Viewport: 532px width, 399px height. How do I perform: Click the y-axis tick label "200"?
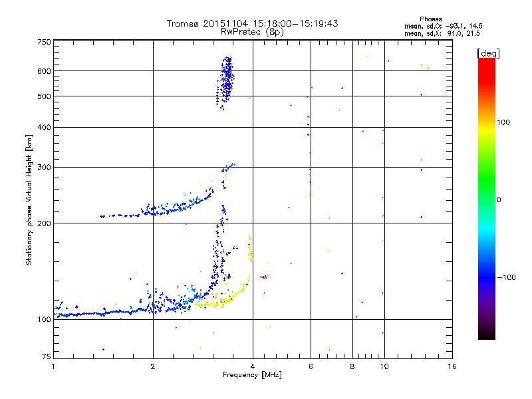(44, 223)
